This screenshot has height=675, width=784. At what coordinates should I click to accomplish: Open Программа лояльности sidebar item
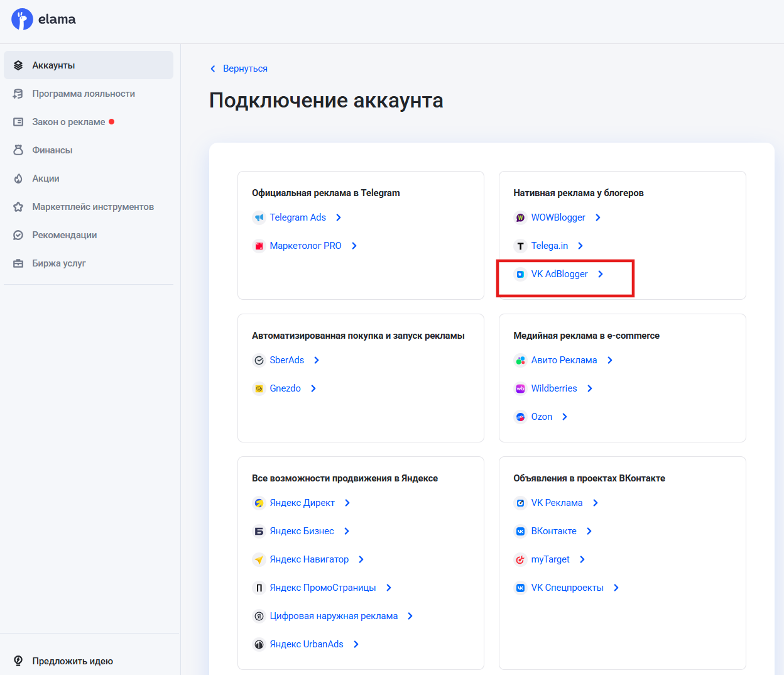84,94
